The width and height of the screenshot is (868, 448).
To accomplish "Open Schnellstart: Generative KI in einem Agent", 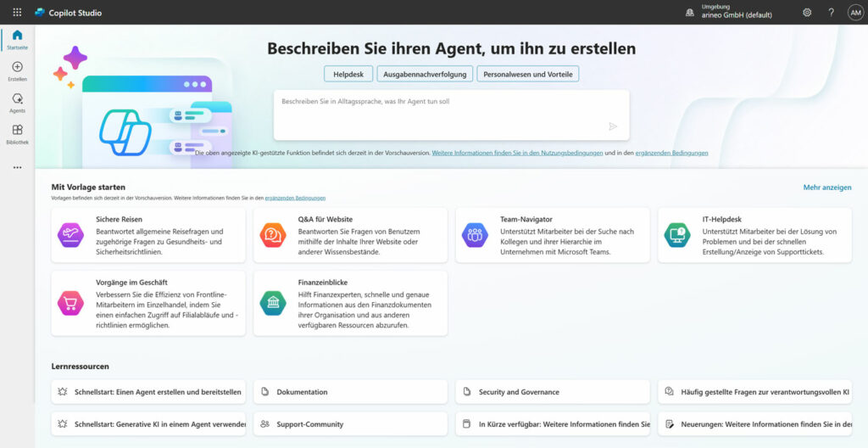I will point(160,424).
